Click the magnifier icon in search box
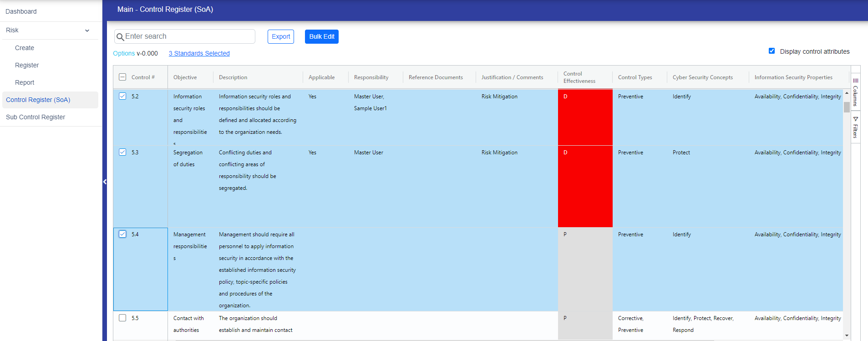The image size is (868, 341). tap(120, 37)
